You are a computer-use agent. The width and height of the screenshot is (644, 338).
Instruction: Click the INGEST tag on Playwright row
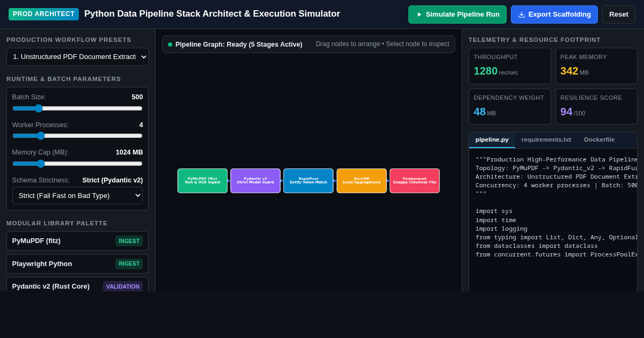coord(129,264)
